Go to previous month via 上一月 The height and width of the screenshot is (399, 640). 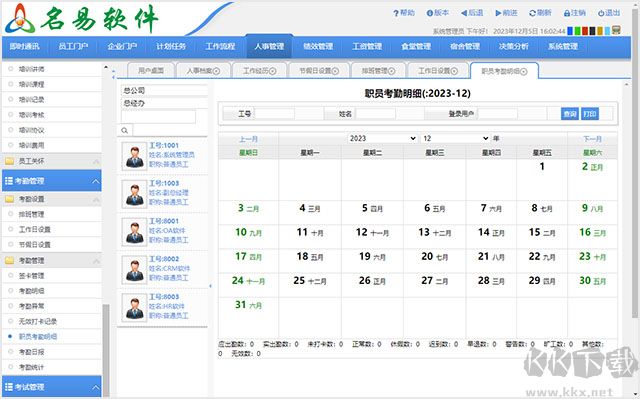click(x=248, y=139)
